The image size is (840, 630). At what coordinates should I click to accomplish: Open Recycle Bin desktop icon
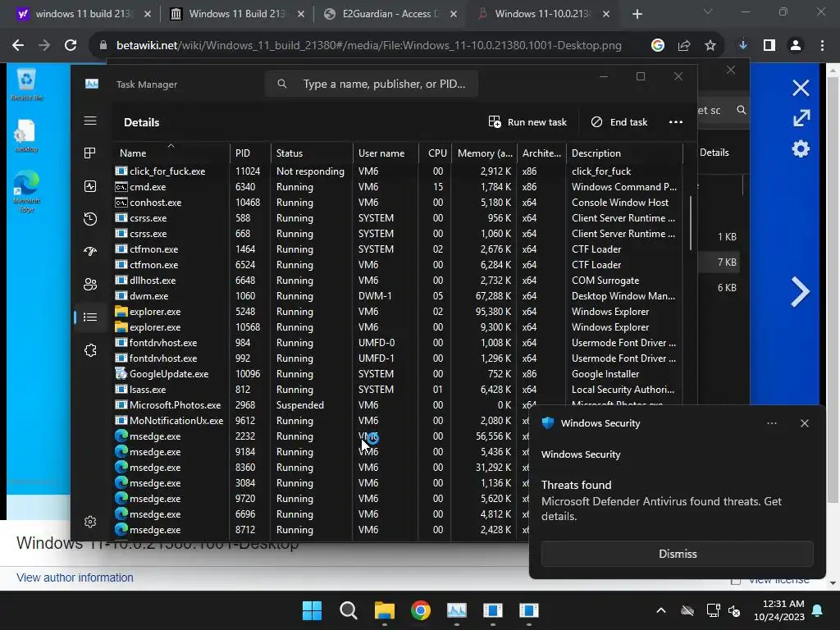pyautogui.click(x=26, y=84)
